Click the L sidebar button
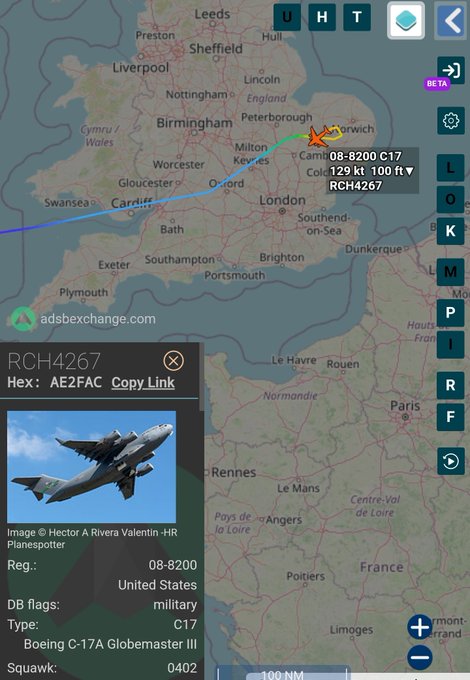 tap(450, 167)
